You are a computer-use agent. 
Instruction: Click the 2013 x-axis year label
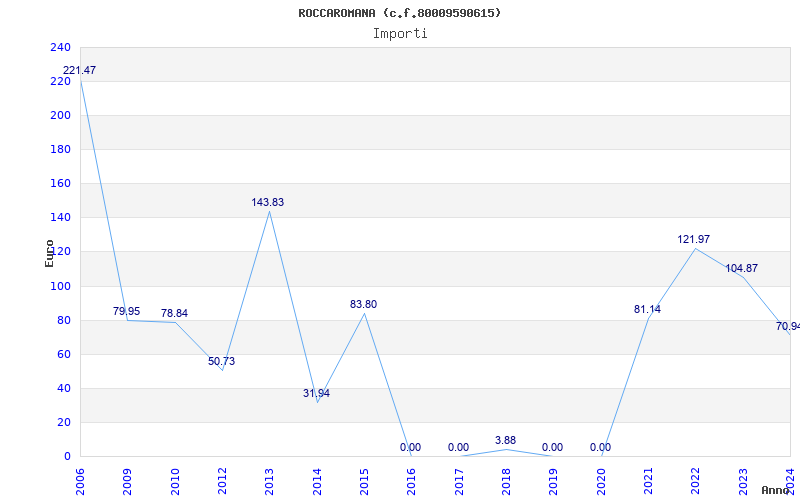click(x=269, y=482)
